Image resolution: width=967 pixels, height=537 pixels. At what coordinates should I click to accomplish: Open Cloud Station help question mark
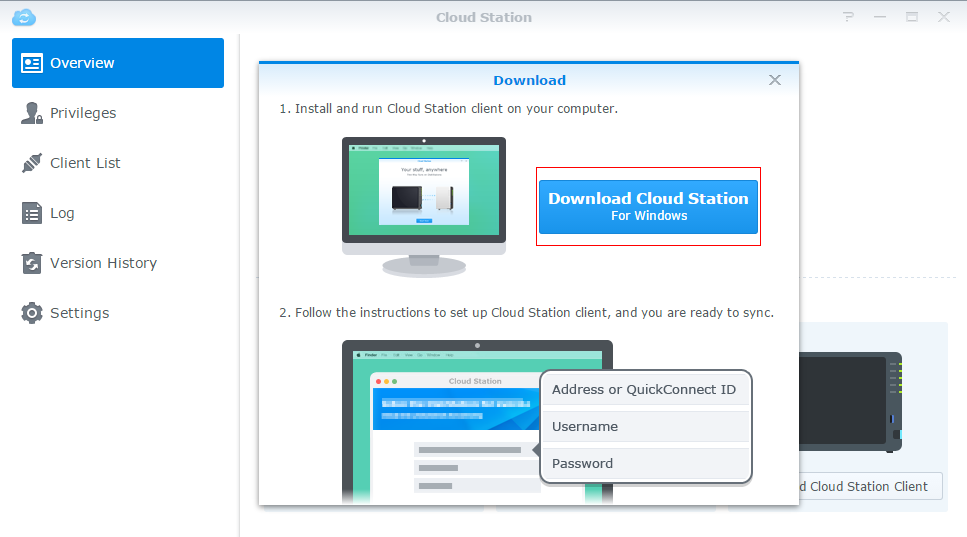click(x=849, y=17)
